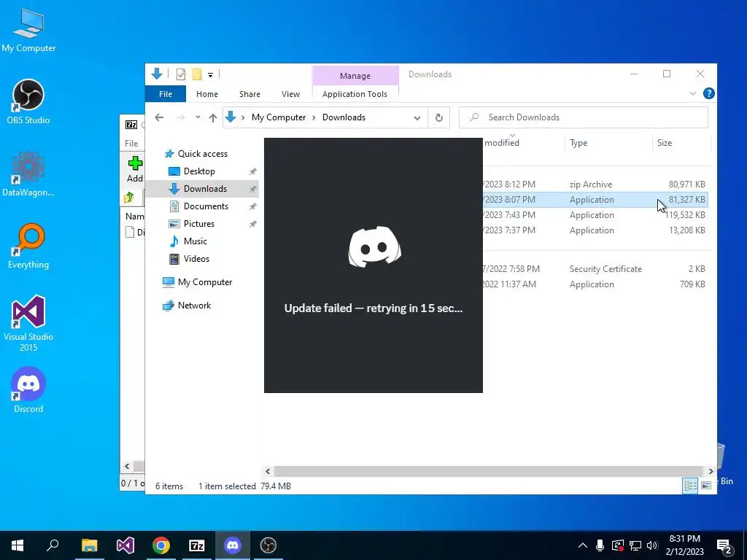747x560 pixels.
Task: Open the File menu tab
Action: (x=166, y=94)
